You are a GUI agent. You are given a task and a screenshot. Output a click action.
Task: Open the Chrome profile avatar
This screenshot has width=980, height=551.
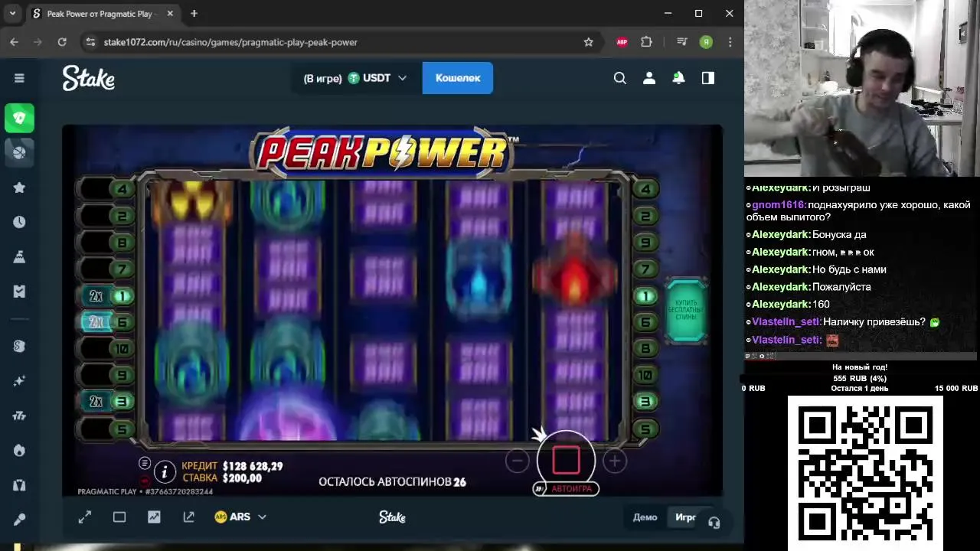pos(706,42)
